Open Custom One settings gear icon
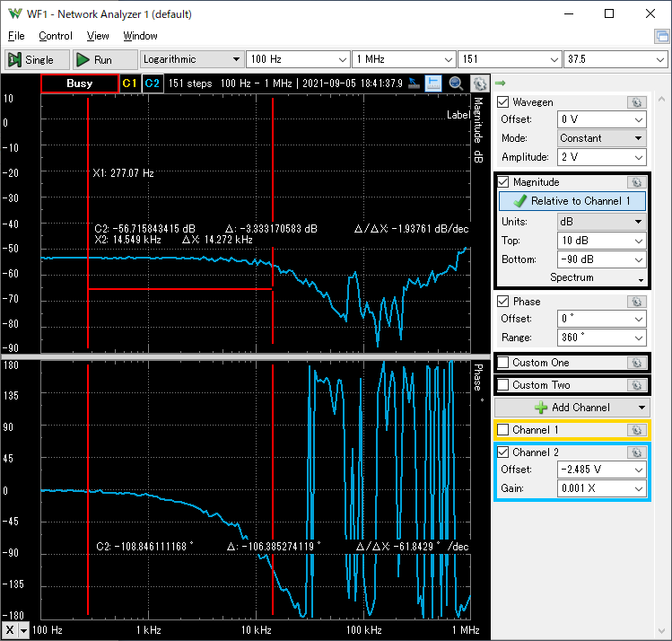Screen dimensions: 672x641 point(637,363)
